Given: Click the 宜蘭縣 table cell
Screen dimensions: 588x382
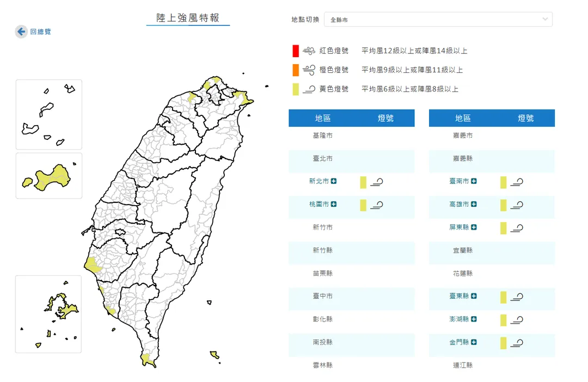Looking at the screenshot, I should point(463,250).
